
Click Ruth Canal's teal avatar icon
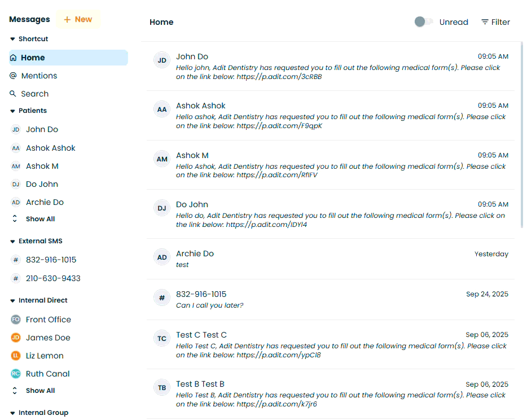tap(16, 374)
